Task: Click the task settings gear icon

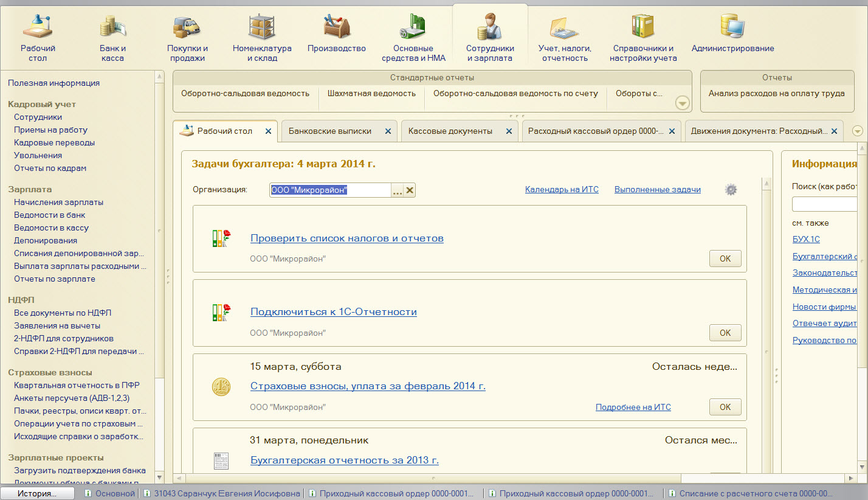Action: 731,190
